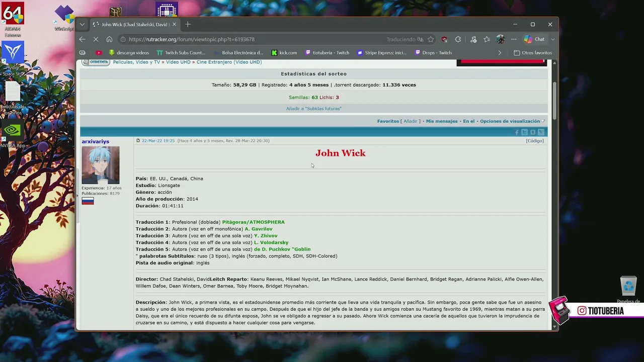View the arxivariys avatar image
Image resolution: width=644 pixels, height=362 pixels.
[101, 165]
